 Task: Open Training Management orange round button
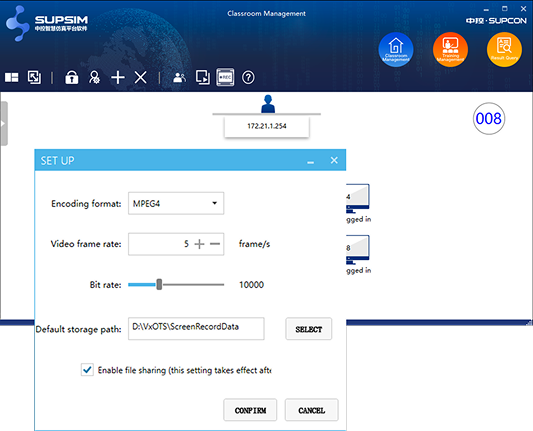click(x=450, y=50)
